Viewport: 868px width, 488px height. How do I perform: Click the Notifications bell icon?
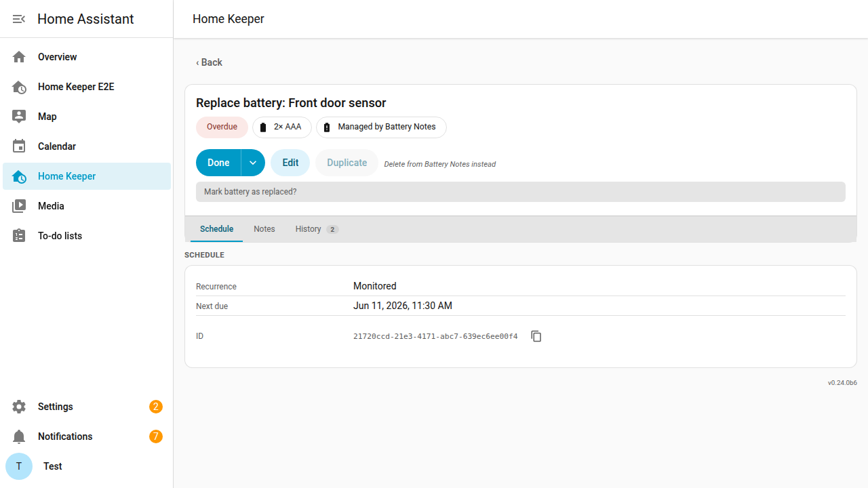[19, 436]
